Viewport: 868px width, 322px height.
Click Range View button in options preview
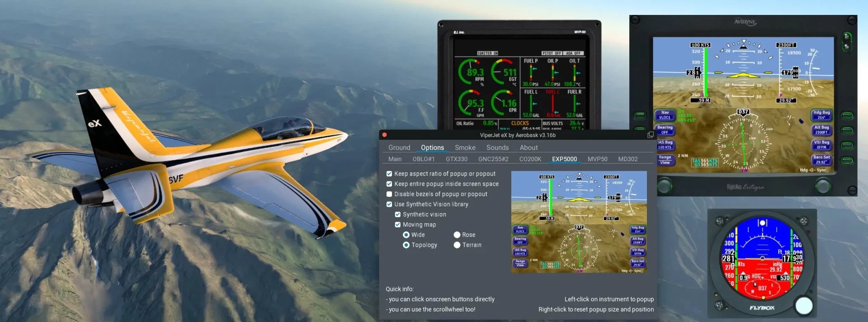click(520, 263)
